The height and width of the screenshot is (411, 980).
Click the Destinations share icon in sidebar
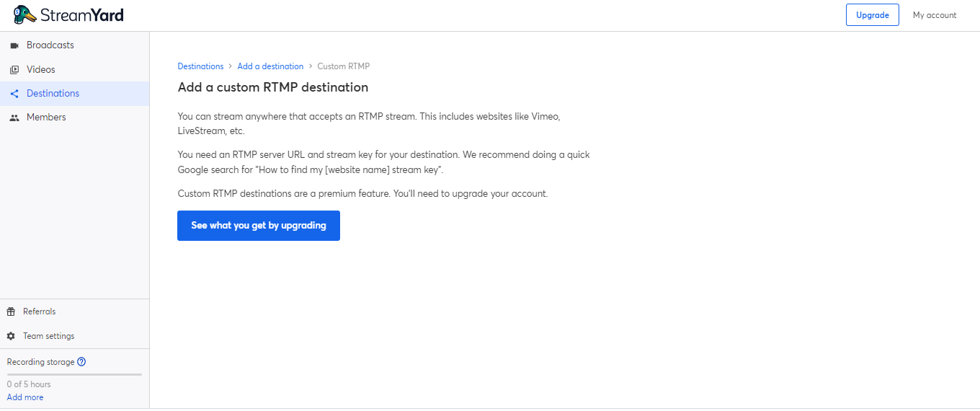coord(14,94)
